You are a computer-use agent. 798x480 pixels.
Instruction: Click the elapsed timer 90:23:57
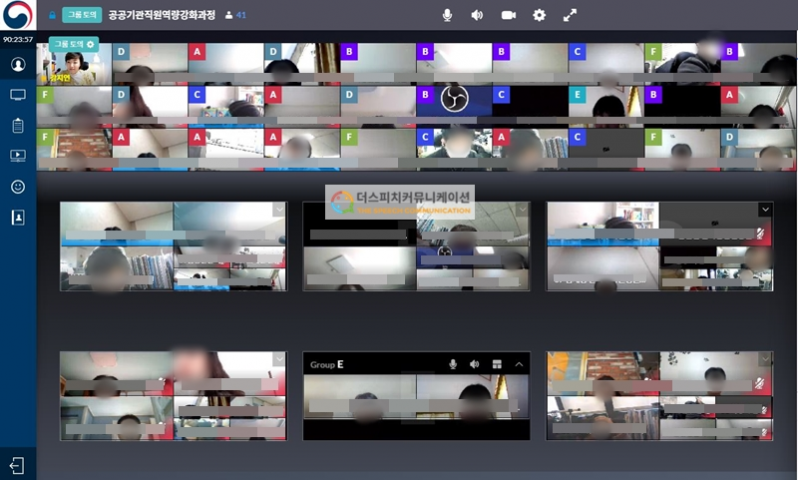pos(18,39)
